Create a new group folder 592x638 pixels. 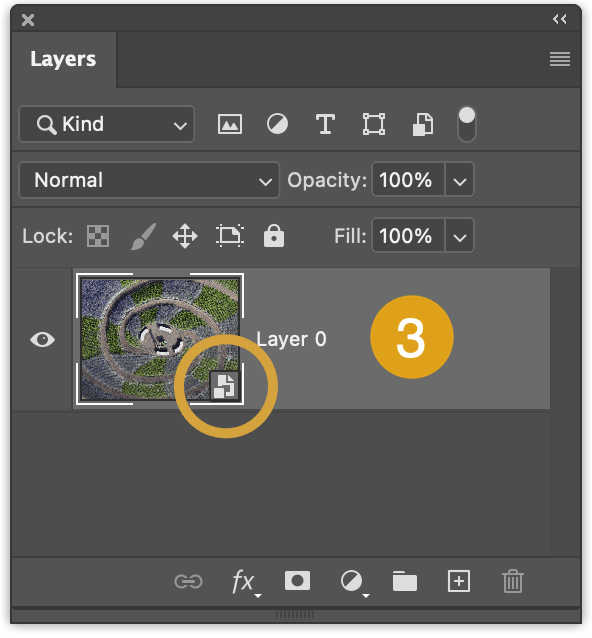tap(405, 581)
